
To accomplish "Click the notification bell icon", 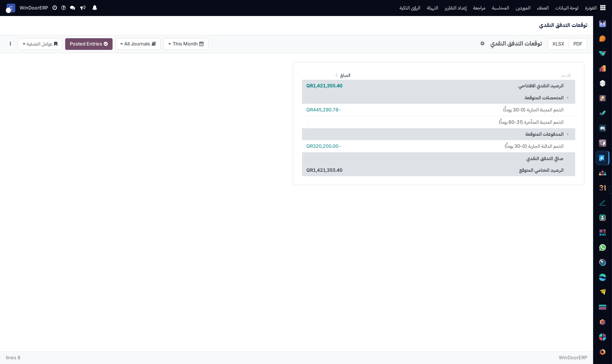I will 95,8.
